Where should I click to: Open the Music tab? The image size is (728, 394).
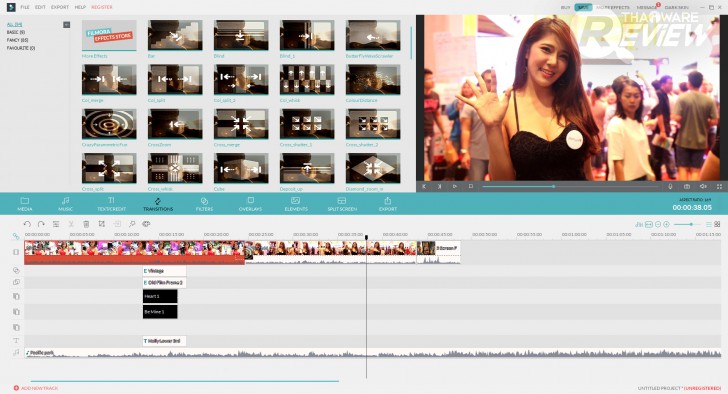click(65, 204)
